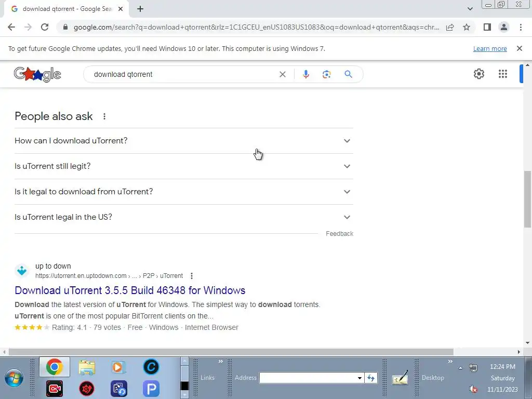Image resolution: width=532 pixels, height=399 pixels.
Task: Expand Is uTorrent legal in the US?
Action: (184, 217)
